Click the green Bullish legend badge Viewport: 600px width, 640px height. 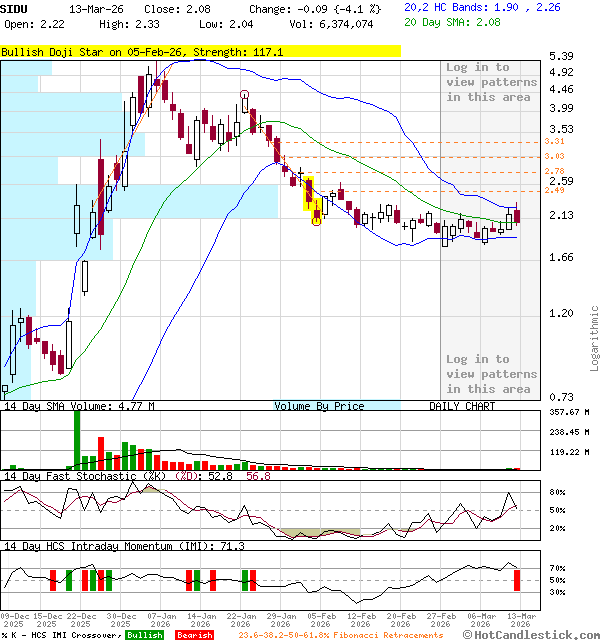pos(145,635)
